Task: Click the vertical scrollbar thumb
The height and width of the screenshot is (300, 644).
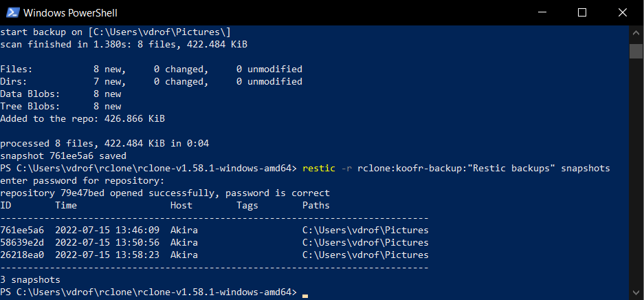Action: 636,51
